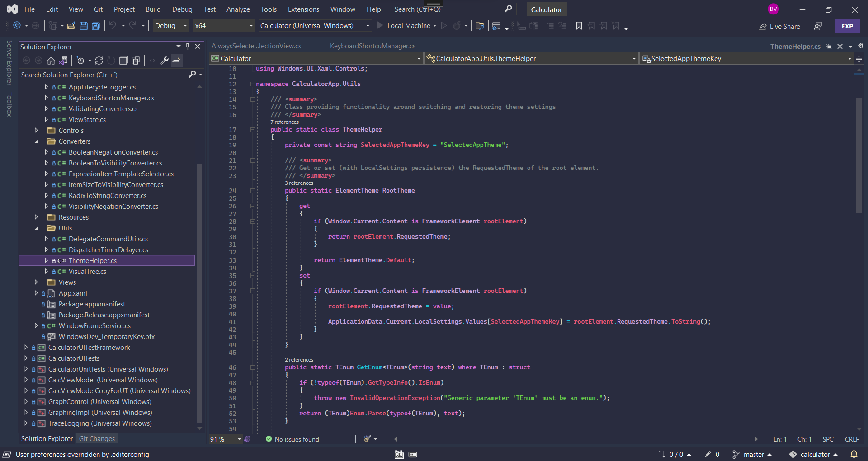868x461 pixels.
Task: Toggle Show All Files in Solution Explorer
Action: pos(136,61)
